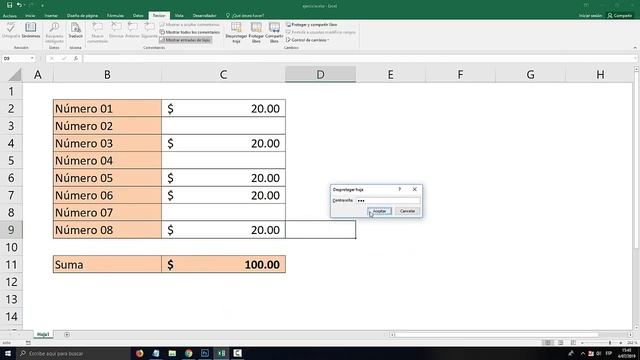Screen dimensions: 640x360
Task: Select the Hoja1 sheet tab
Action: [x=43, y=335]
